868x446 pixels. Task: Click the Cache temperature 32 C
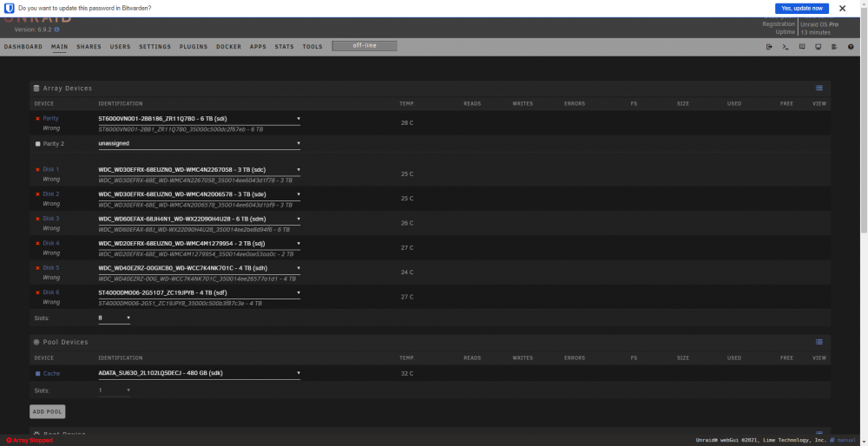coord(407,373)
